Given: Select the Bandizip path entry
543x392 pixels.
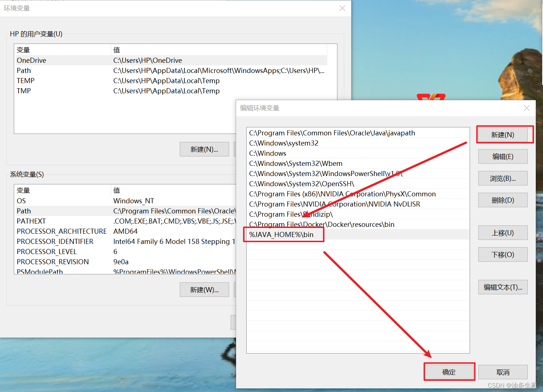Looking at the screenshot, I should pyautogui.click(x=358, y=214).
